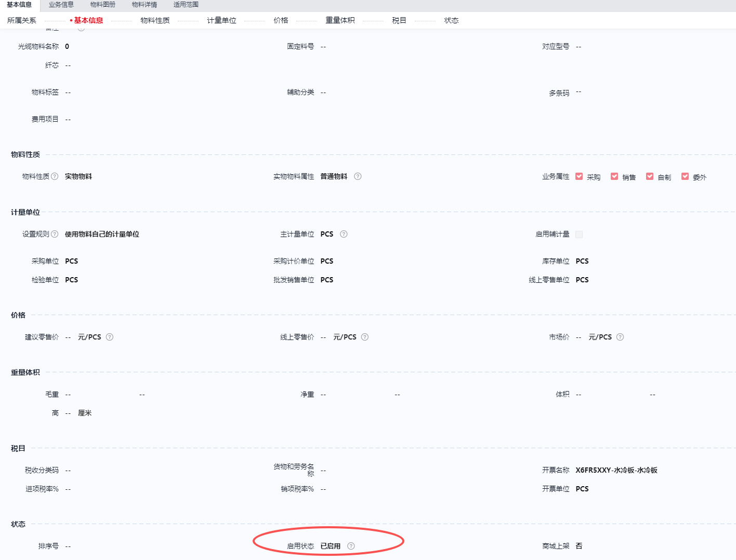The width and height of the screenshot is (736, 560).
Task: Toggle the 销售 business attribute checkbox
Action: (614, 176)
